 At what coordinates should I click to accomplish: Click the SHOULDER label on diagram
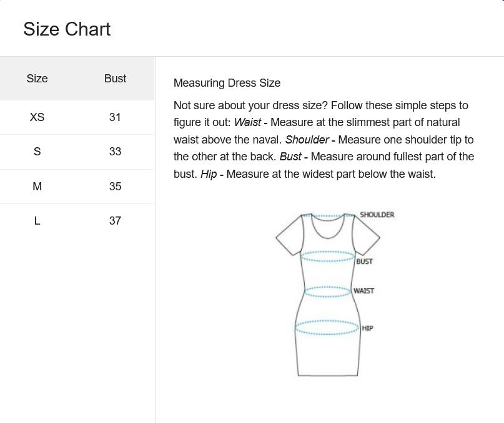[x=377, y=215]
